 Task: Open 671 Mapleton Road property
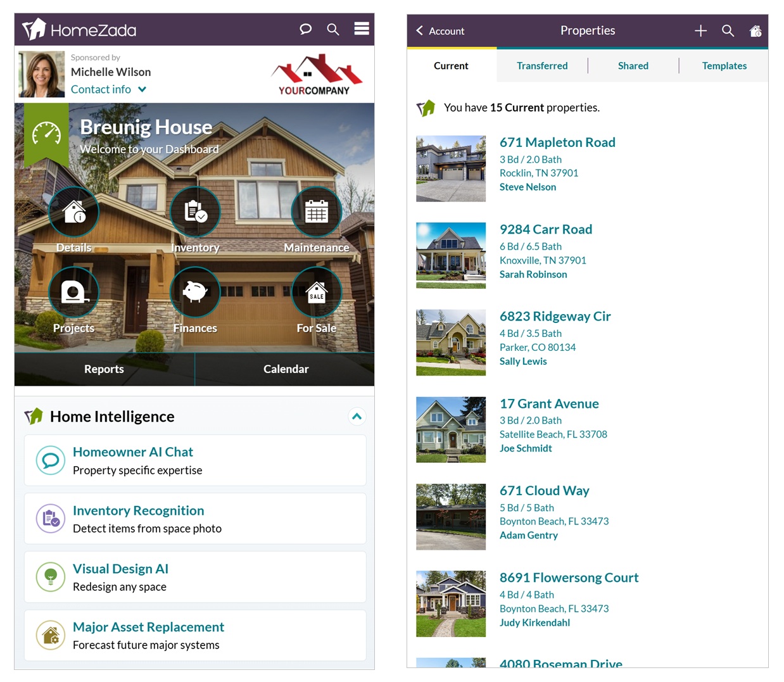(x=557, y=142)
